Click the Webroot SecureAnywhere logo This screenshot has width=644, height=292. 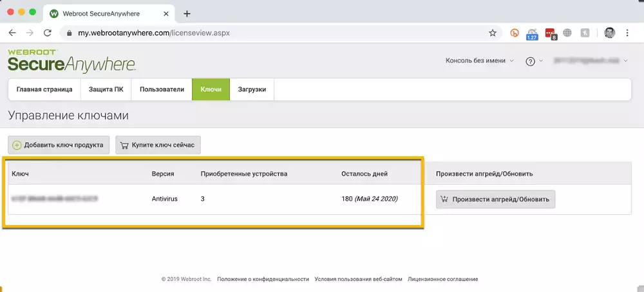[x=71, y=62]
